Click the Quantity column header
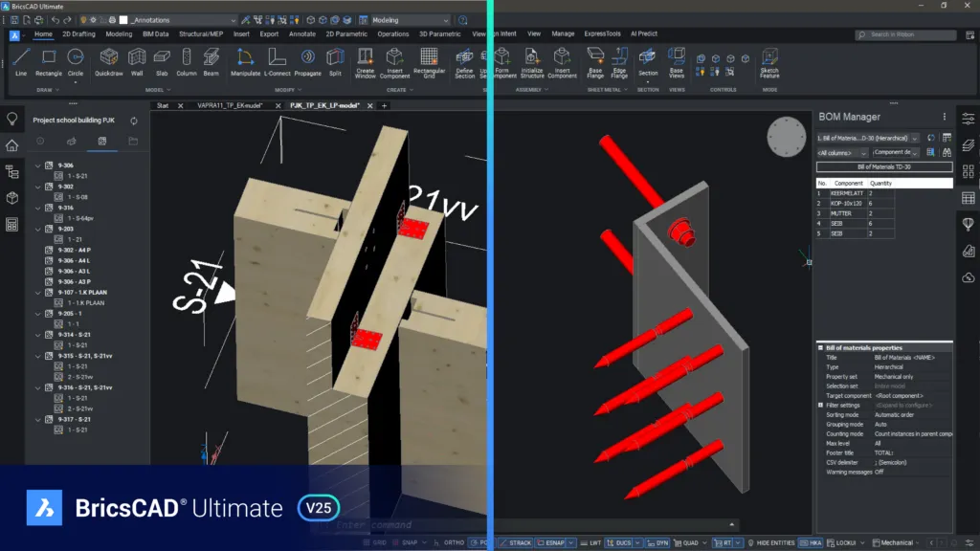The width and height of the screenshot is (980, 551). [x=880, y=184]
